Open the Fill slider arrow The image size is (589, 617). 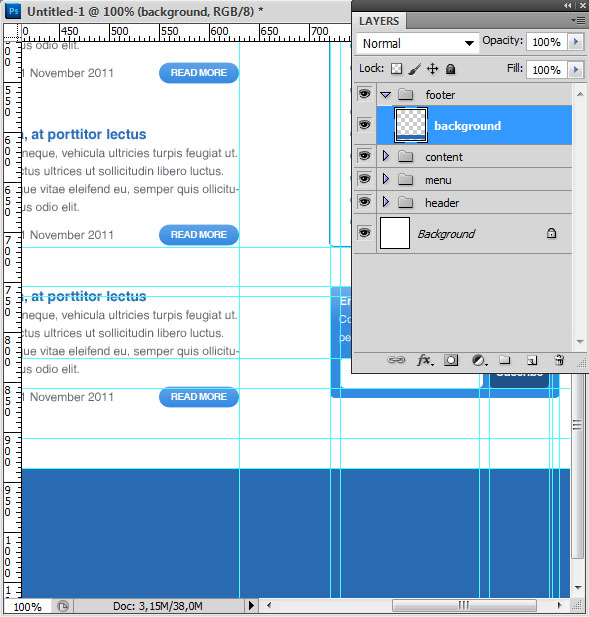pyautogui.click(x=576, y=70)
